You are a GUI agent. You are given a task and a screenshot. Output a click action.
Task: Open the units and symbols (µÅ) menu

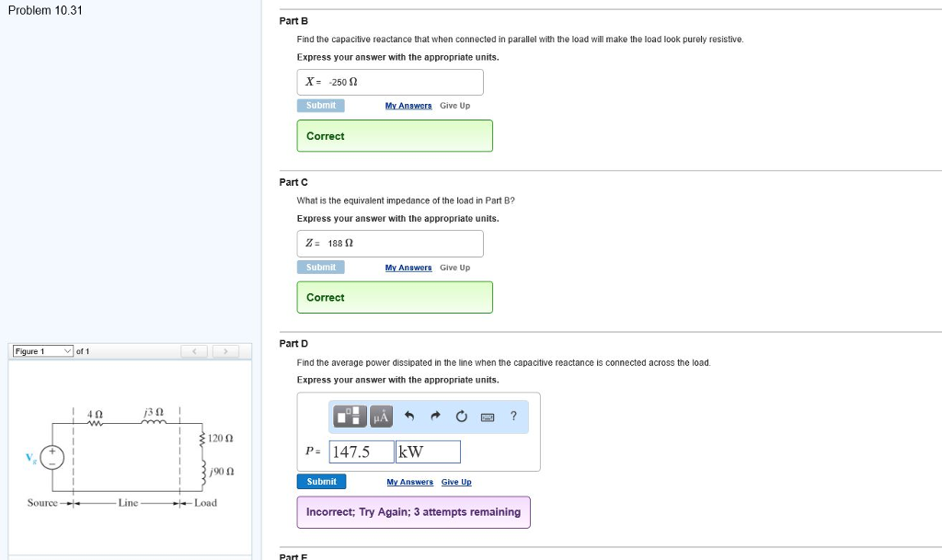tap(381, 417)
